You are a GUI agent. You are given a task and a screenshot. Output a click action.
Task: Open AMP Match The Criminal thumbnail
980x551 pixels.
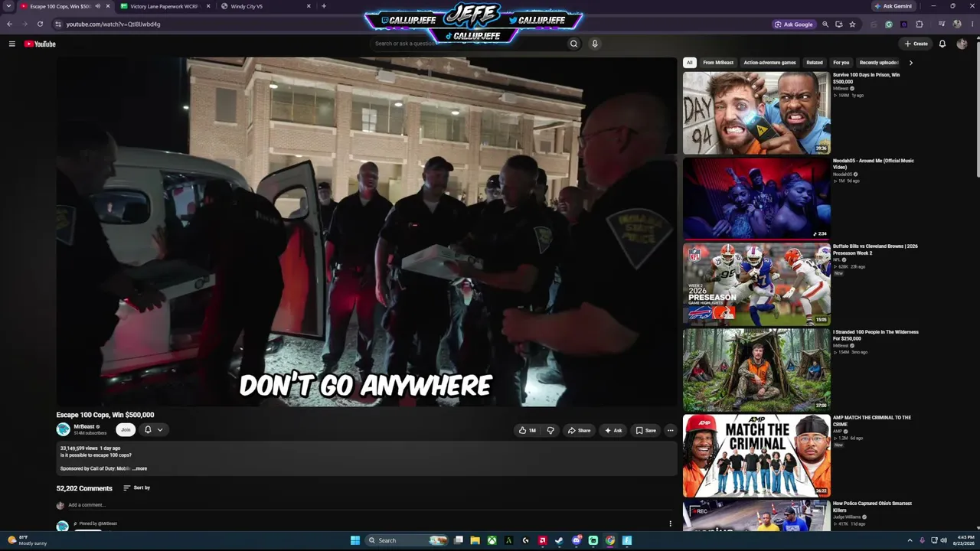pos(756,455)
